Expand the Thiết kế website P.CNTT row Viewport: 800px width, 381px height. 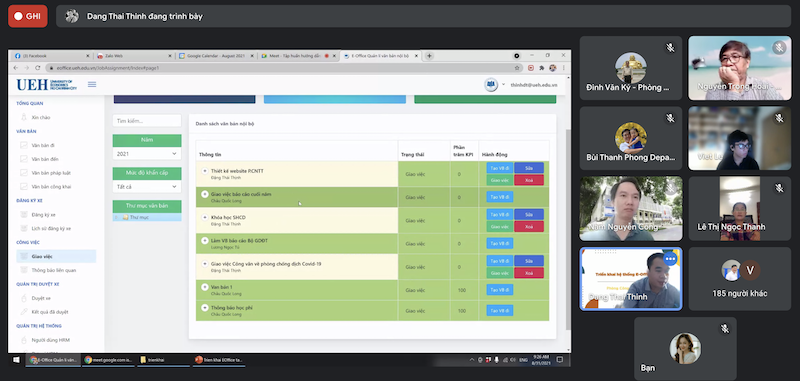pyautogui.click(x=205, y=171)
